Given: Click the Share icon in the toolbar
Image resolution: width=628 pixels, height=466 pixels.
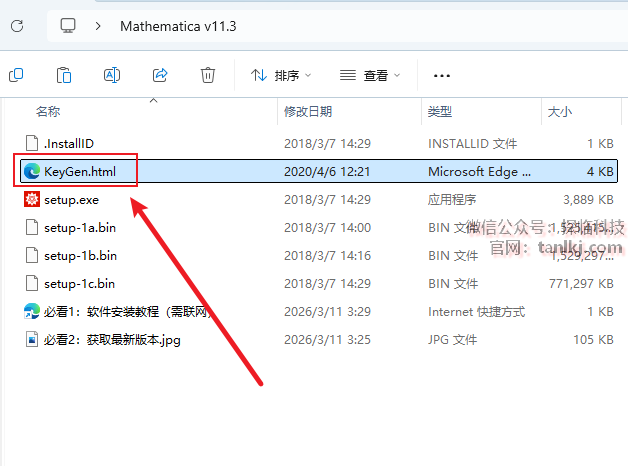Looking at the screenshot, I should click(x=160, y=75).
